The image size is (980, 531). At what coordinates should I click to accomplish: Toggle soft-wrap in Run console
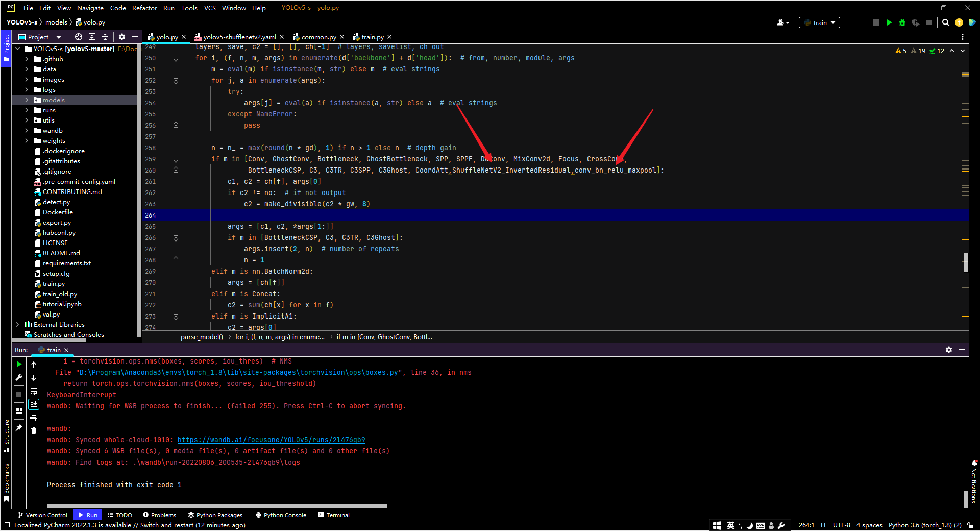click(34, 391)
